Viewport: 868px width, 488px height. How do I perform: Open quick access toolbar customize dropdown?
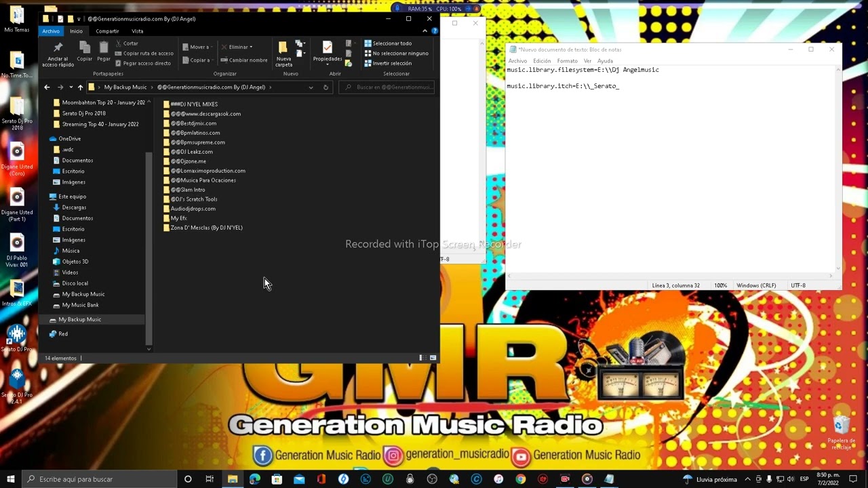point(79,19)
